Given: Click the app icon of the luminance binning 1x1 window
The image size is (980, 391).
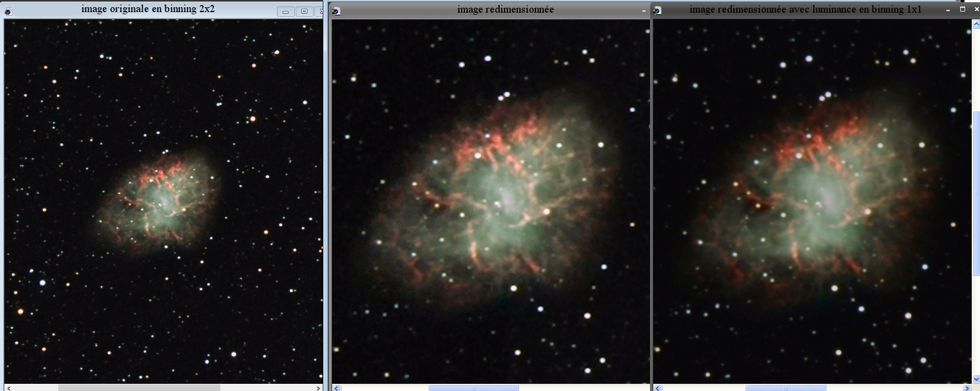Looking at the screenshot, I should tap(657, 10).
